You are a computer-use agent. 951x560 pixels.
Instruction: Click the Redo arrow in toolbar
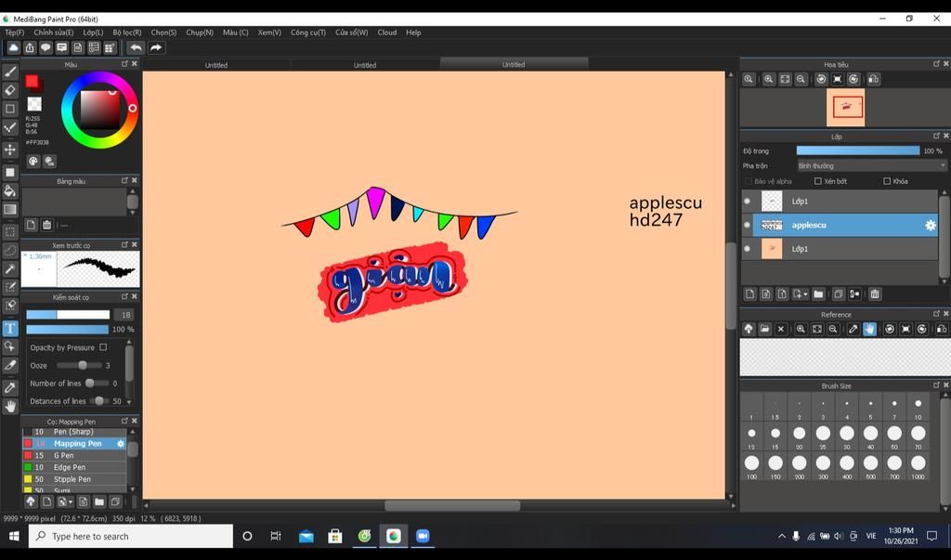156,48
